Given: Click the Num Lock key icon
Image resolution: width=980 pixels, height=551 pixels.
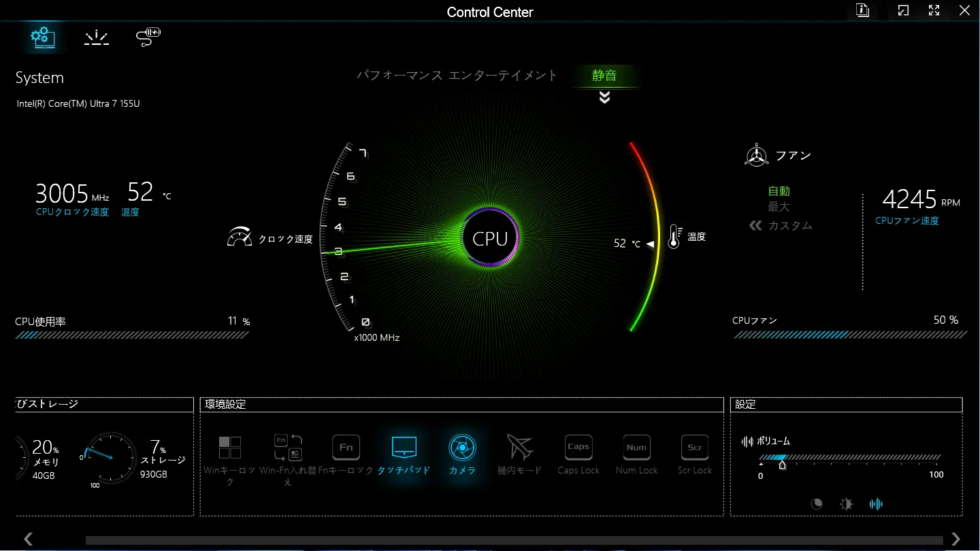Looking at the screenshot, I should pos(636,448).
